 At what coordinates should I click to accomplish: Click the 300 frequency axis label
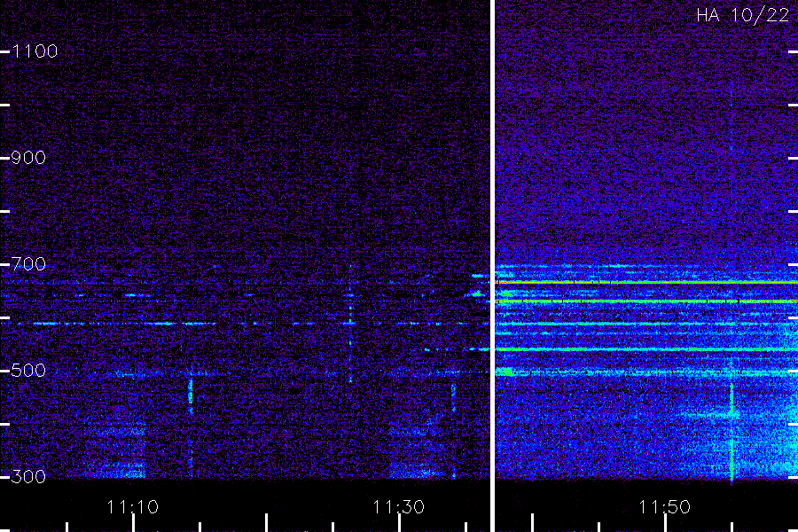click(28, 477)
